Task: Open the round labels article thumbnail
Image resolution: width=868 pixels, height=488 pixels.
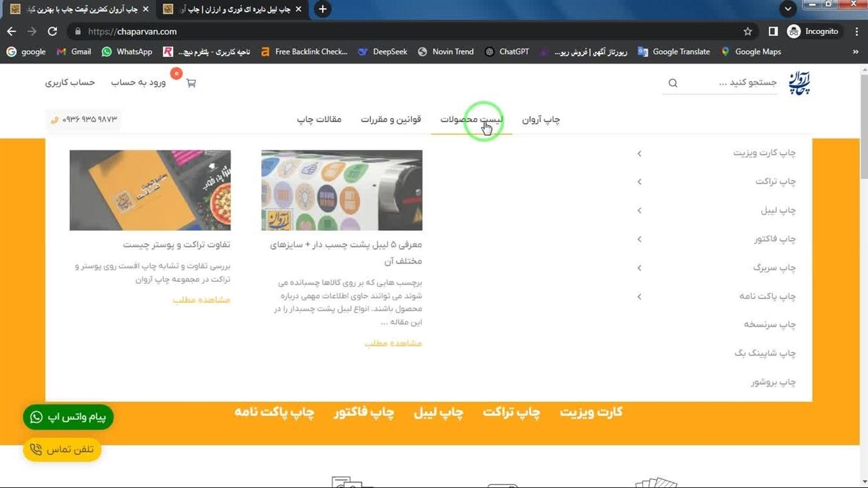Action: [342, 190]
